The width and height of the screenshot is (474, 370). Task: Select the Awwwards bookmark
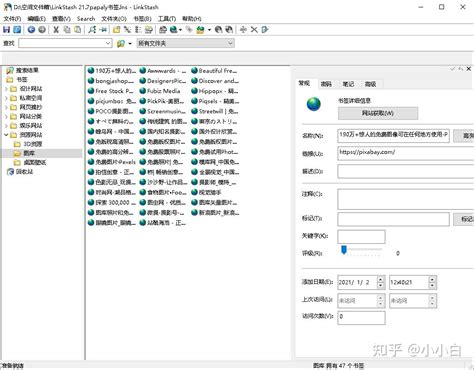pyautogui.click(x=162, y=71)
